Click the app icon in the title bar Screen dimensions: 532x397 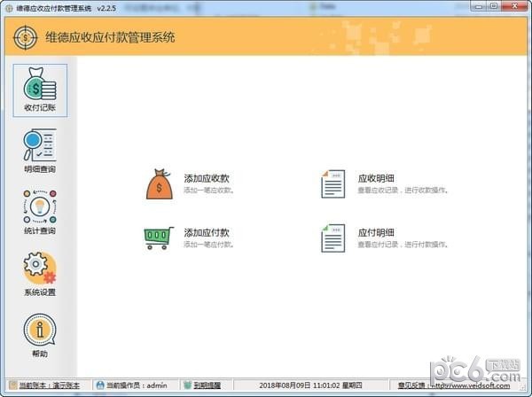point(9,8)
